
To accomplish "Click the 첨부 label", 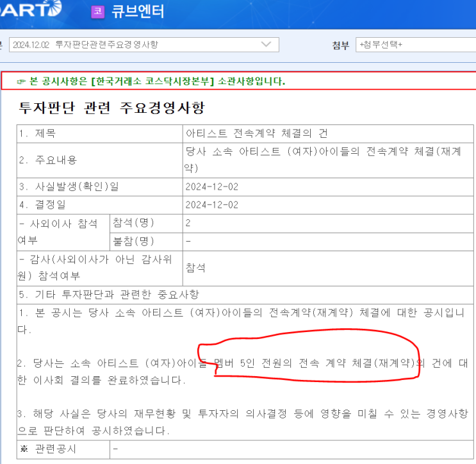I will (x=341, y=46).
